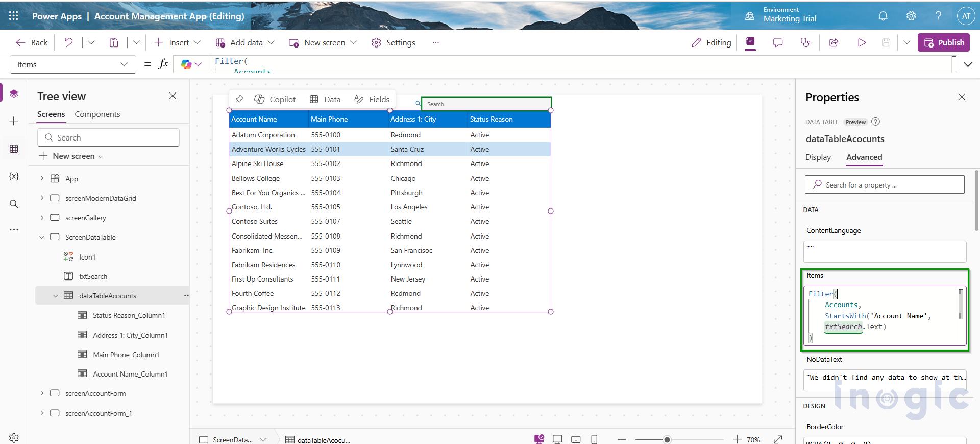Click the desktop preview icon at the bottom
The image size is (980, 444).
point(557,439)
